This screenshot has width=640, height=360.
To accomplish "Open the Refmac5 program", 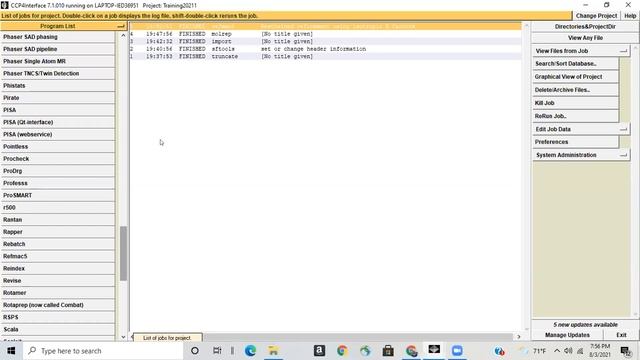I will (x=58, y=256).
